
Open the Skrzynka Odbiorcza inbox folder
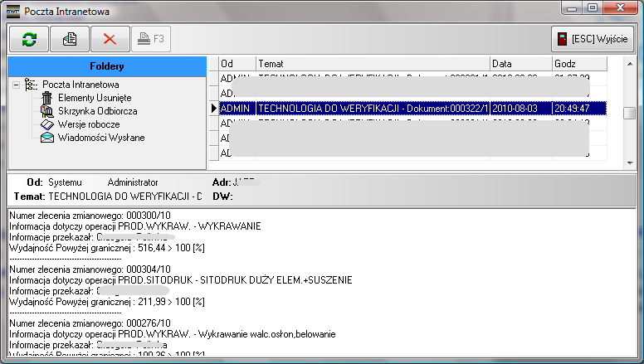coord(97,111)
